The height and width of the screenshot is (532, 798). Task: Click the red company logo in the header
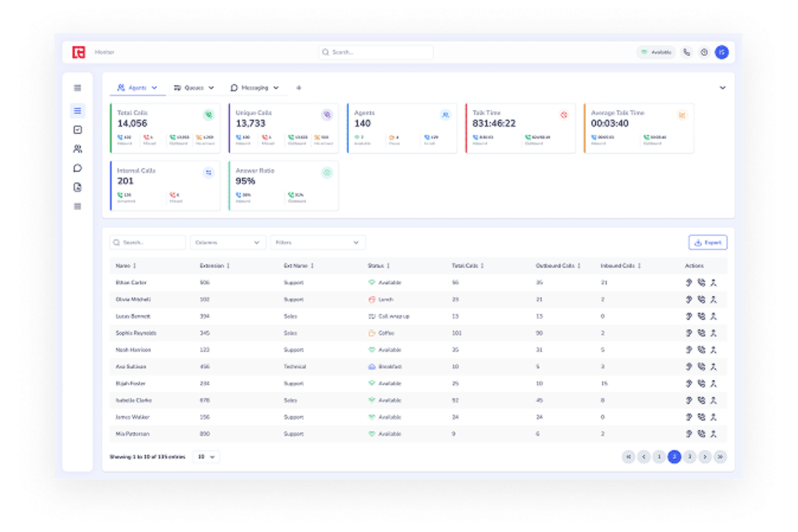pos(79,52)
